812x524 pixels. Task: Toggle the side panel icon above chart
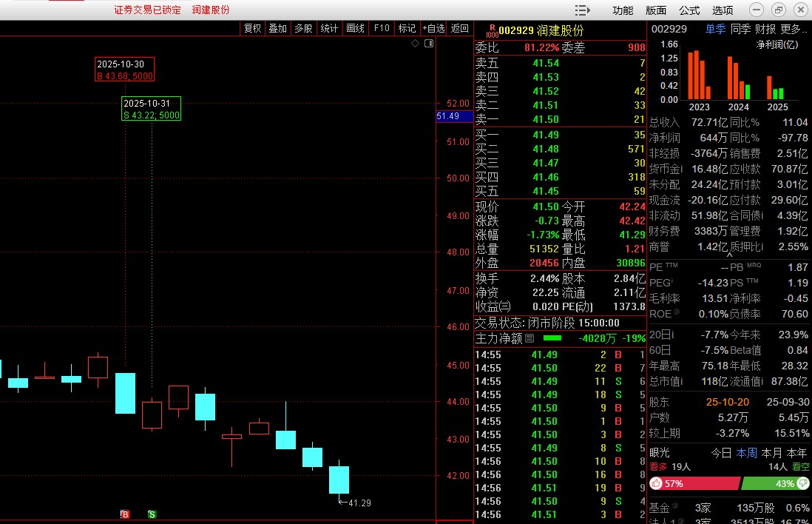tap(429, 44)
